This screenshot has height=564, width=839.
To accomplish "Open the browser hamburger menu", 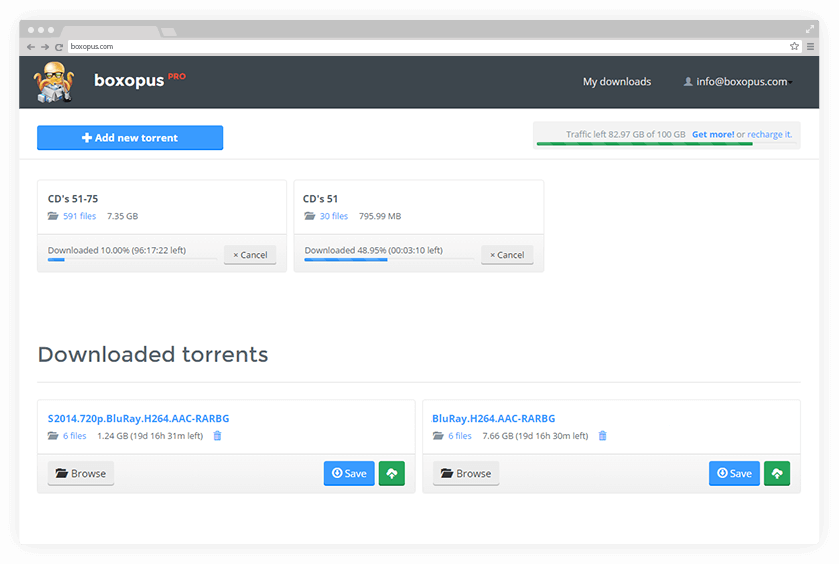I will 810,46.
